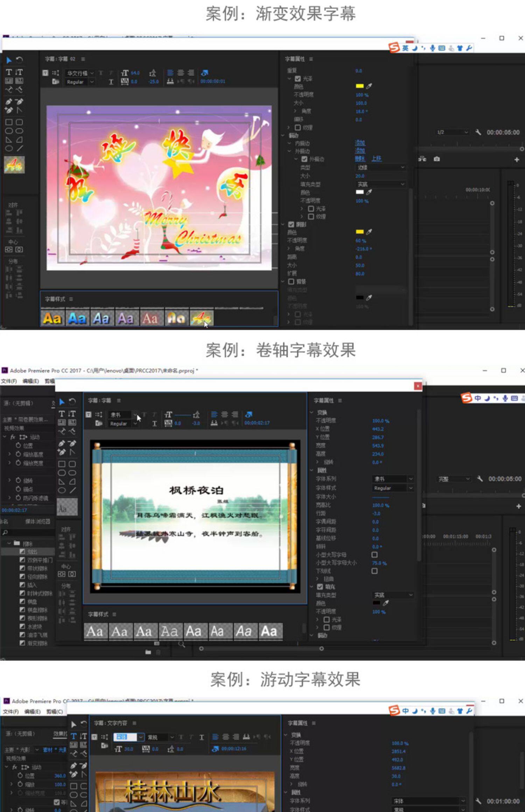This screenshot has height=812, width=525.
Task: Open the 完整 resolution dropdown, 卷轴字幕效果 screenshot
Action: coord(454,479)
